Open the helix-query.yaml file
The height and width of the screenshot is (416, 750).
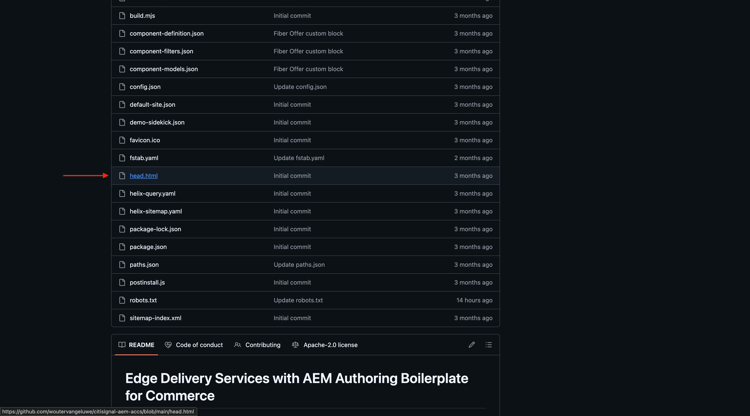[x=152, y=194]
